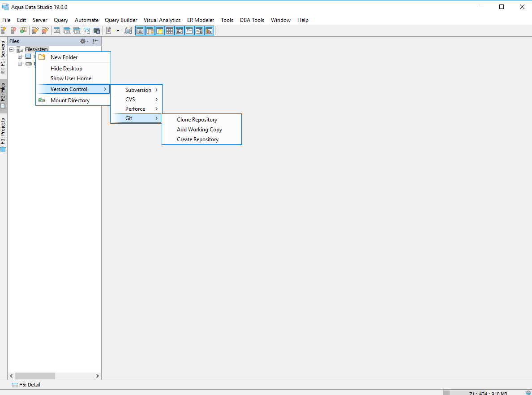
Task: Open the Query menu
Action: pyautogui.click(x=61, y=20)
